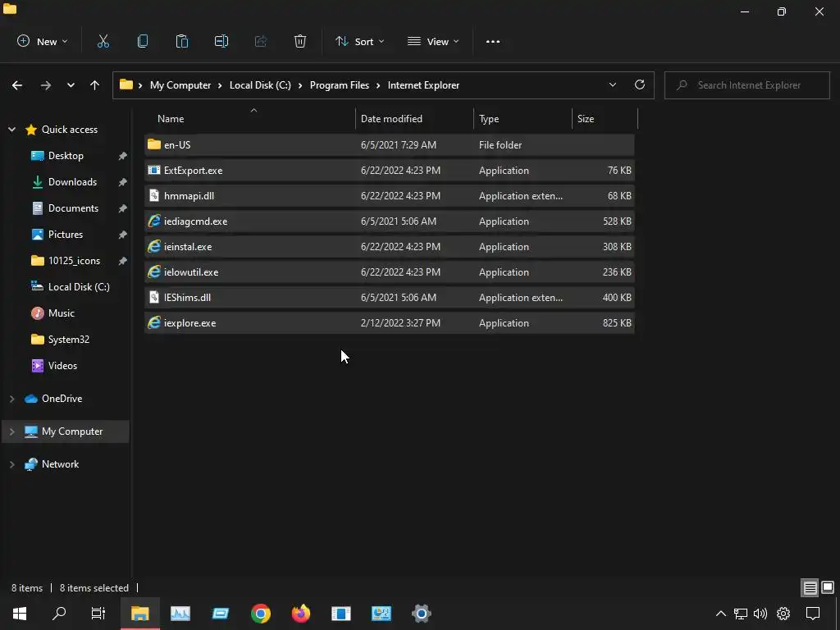Click the volume speaker tray icon
This screenshot has width=840, height=630.
[x=760, y=614]
